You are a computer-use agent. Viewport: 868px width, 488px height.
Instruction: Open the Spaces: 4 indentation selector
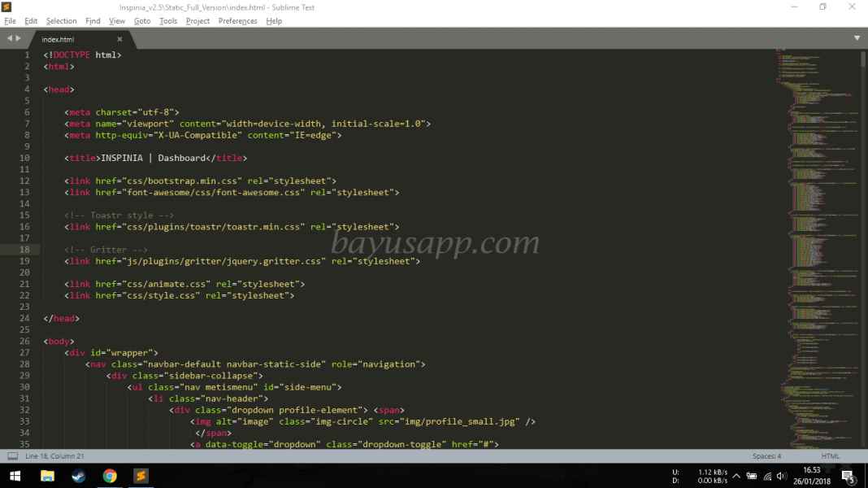(x=766, y=456)
